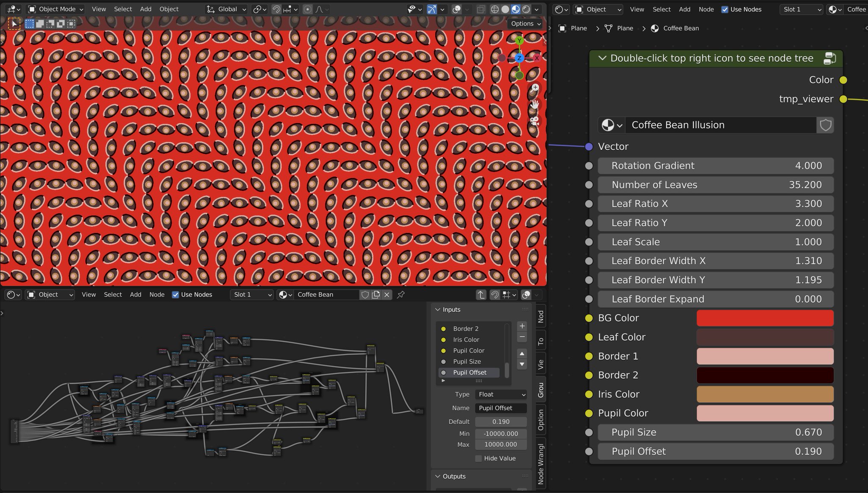Select the Tweak tool in the viewport toolbar

[14, 24]
